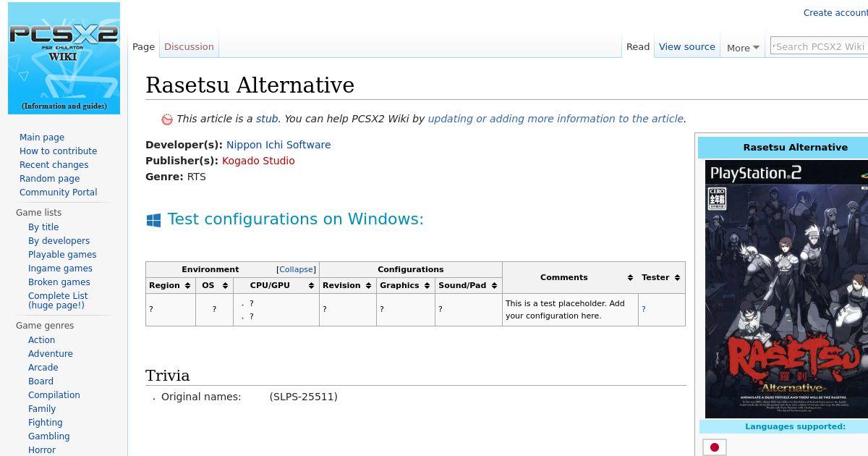Image resolution: width=868 pixels, height=456 pixels.
Task: Open the stub link
Action: tap(267, 119)
